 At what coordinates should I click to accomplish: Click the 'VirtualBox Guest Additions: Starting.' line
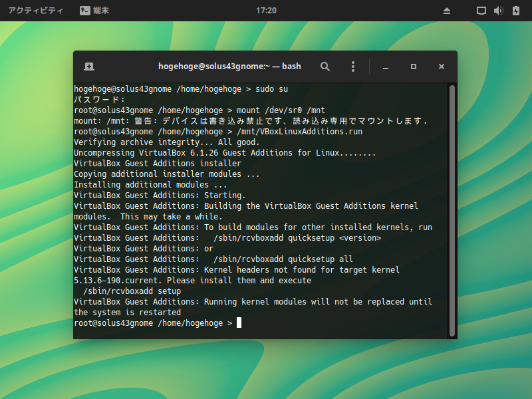(160, 196)
